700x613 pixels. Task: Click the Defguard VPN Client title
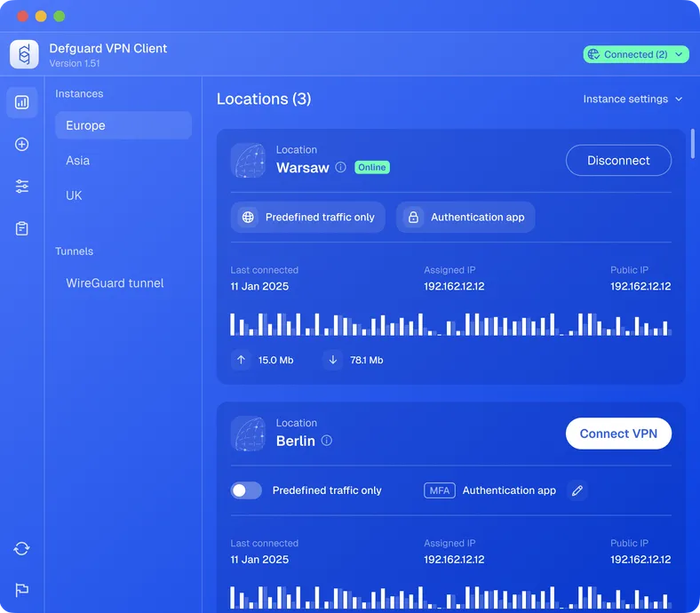tap(108, 48)
